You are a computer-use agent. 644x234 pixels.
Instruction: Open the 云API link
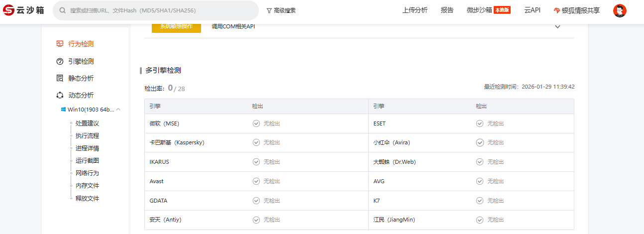click(x=532, y=10)
